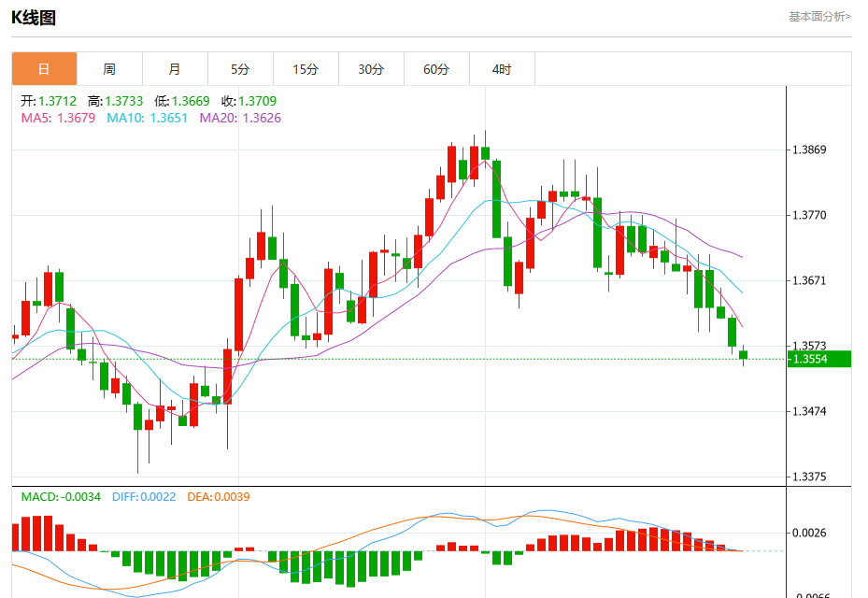Click the DIFF:0.0022 indicator value

coord(144,497)
